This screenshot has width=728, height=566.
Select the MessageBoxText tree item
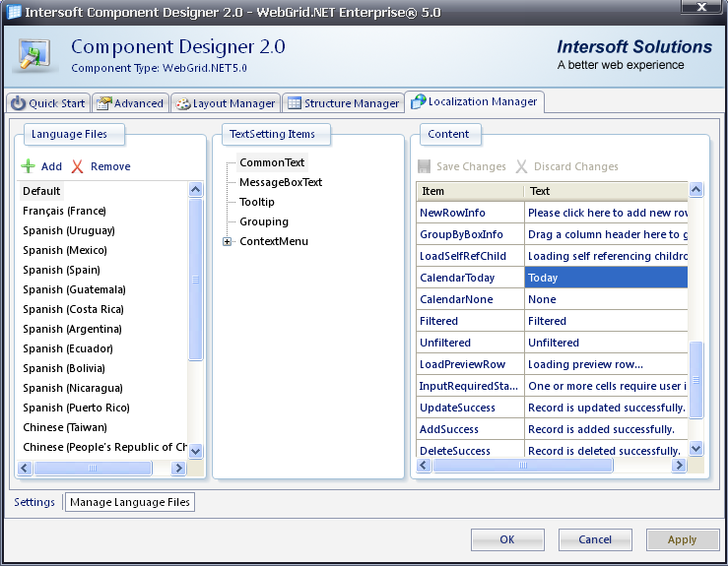pyautogui.click(x=281, y=182)
